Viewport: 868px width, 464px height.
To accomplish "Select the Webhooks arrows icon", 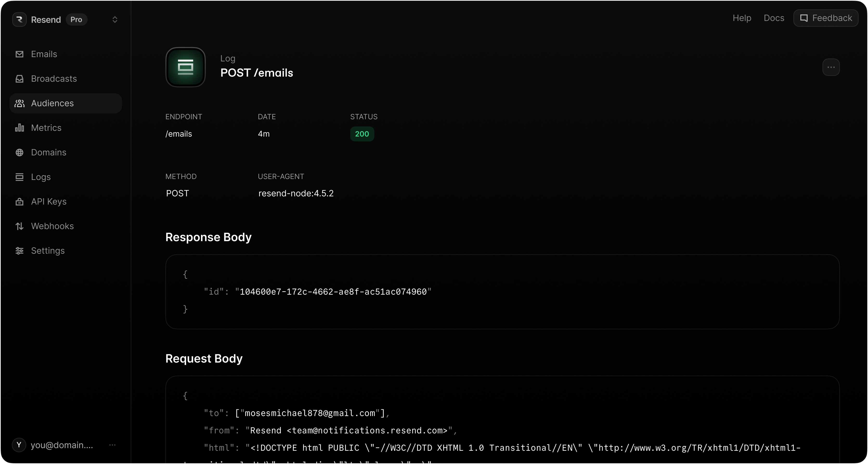I will [19, 226].
